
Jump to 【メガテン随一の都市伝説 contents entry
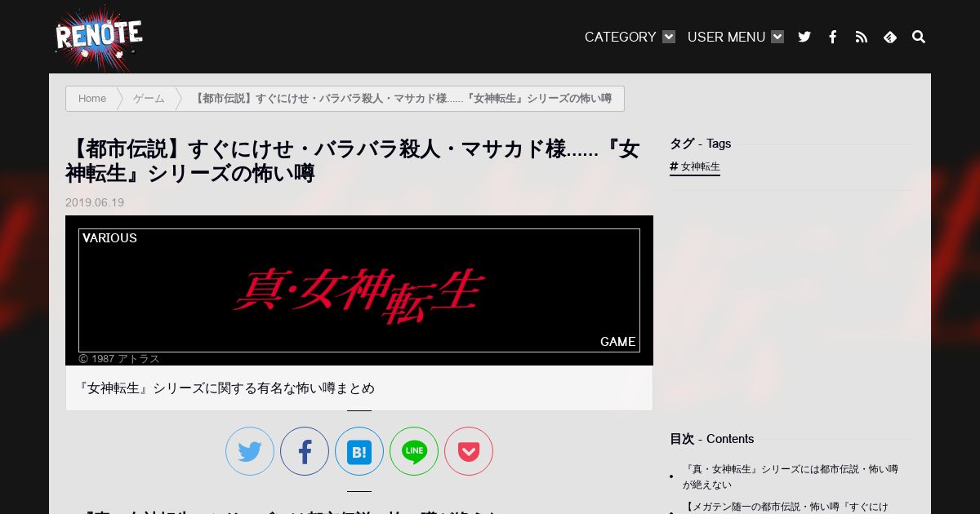pyautogui.click(x=786, y=507)
